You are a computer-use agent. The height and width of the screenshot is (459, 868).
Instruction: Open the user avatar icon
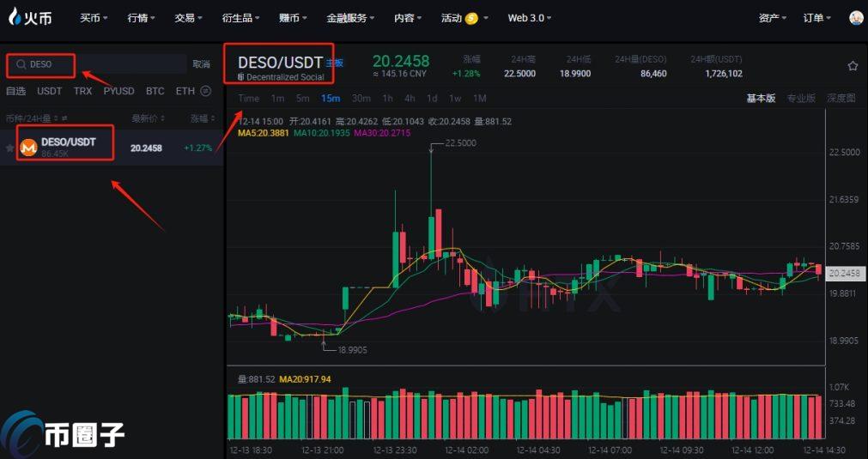click(x=856, y=18)
